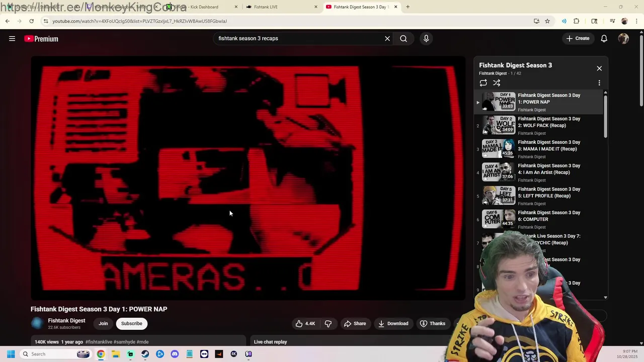Start voice search with the microphone
Image resolution: width=644 pixels, height=362 pixels.
(426, 38)
